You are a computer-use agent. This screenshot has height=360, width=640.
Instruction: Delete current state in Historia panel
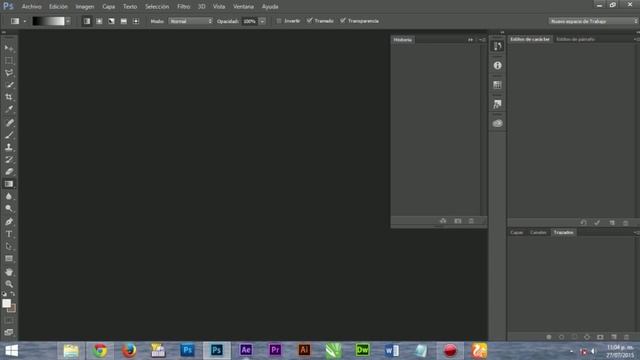471,221
